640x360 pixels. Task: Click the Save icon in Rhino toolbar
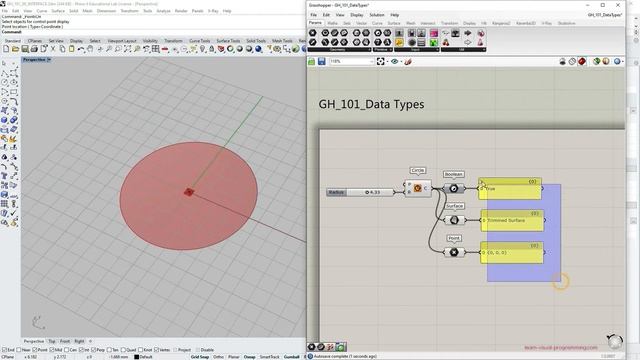[x=24, y=49]
